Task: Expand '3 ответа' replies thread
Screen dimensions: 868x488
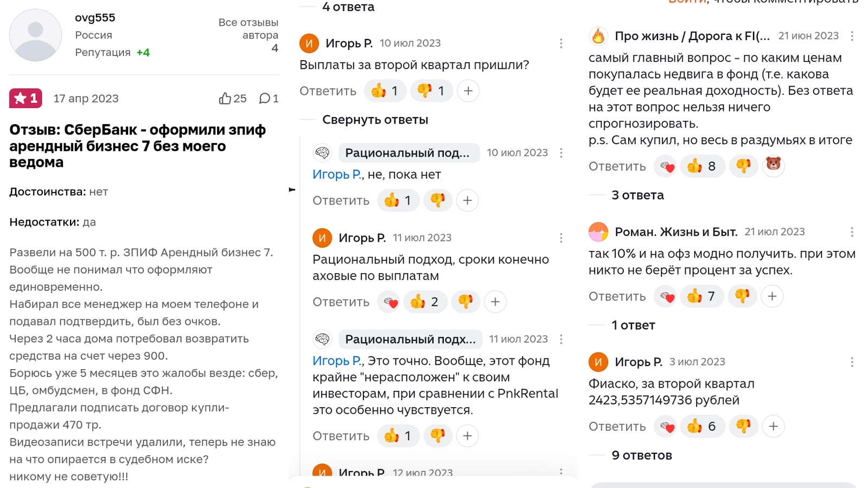Action: tap(637, 195)
